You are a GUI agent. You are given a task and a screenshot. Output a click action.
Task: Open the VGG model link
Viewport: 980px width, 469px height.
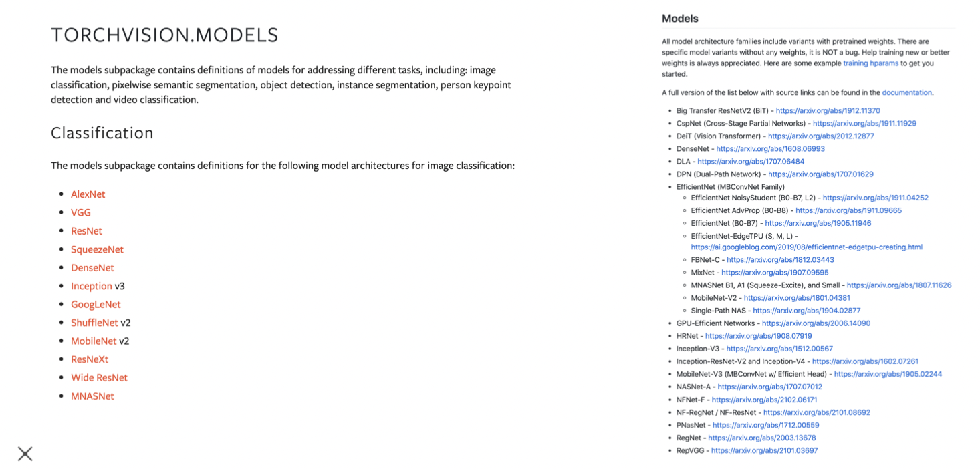(x=81, y=212)
